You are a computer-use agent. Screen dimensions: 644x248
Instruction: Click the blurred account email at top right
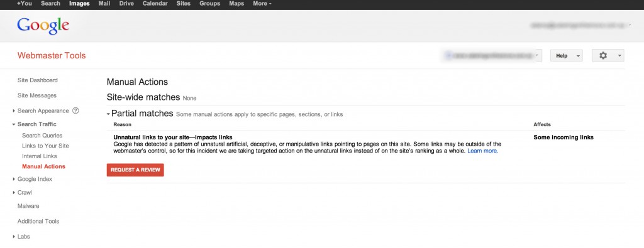579,25
